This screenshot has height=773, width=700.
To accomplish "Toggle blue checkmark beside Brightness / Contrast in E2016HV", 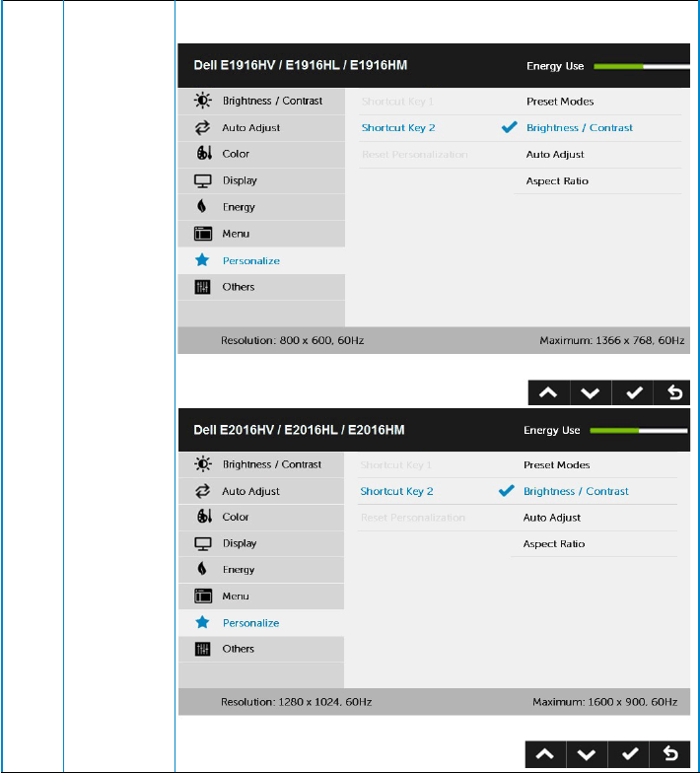I will (x=507, y=491).
